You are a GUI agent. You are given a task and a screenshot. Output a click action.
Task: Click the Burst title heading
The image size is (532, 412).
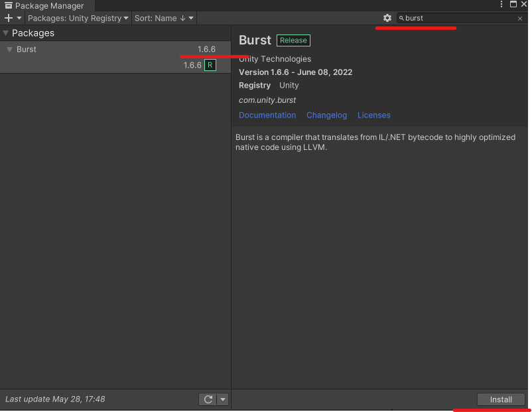[255, 40]
